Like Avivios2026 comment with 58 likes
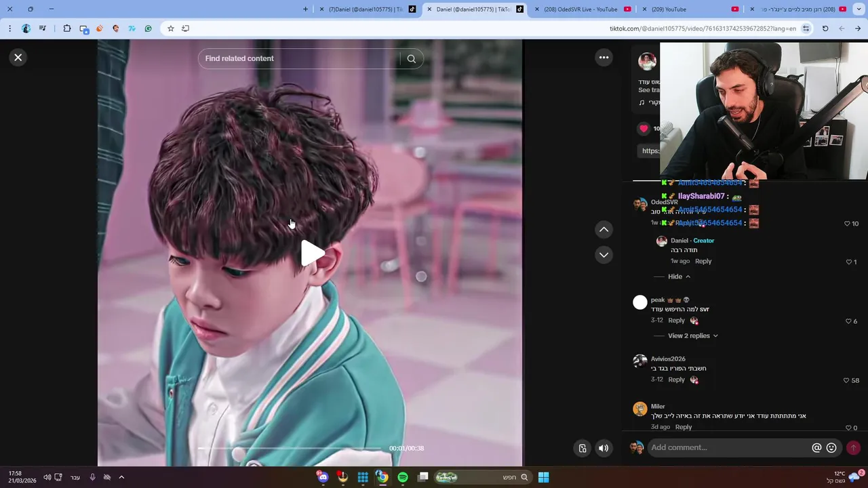The height and width of the screenshot is (488, 868). pyautogui.click(x=846, y=380)
